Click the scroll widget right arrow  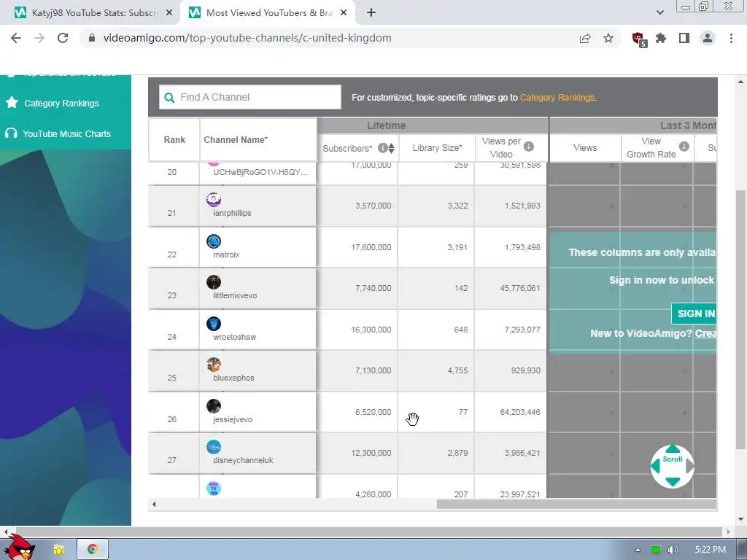[689, 466]
